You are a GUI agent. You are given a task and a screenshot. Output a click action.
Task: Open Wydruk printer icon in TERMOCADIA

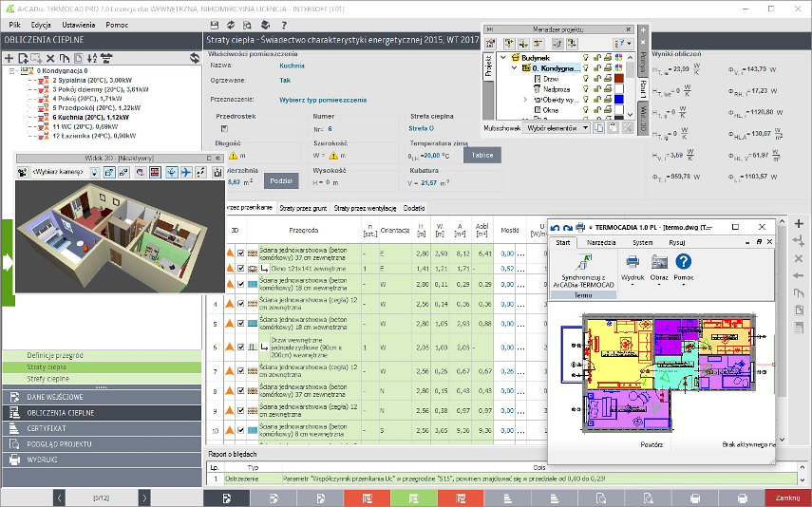[633, 262]
